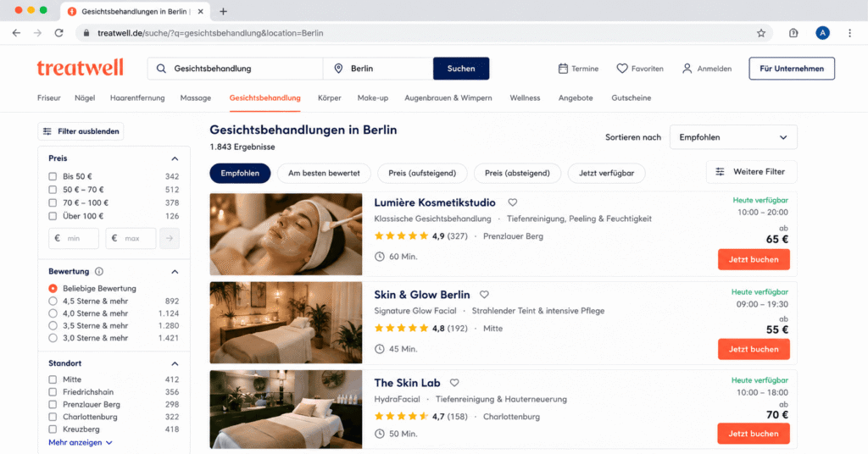
Task: Select Am besten bewertet sort chip
Action: tap(324, 173)
